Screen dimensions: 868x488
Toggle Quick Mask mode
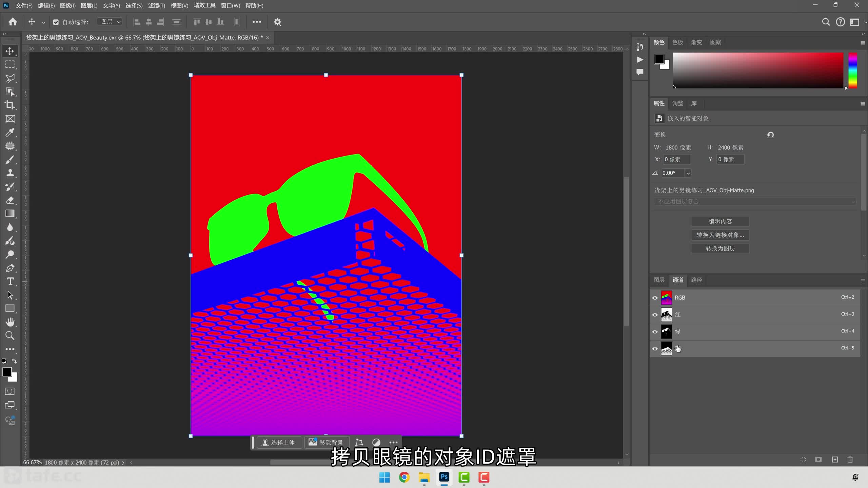tap(10, 391)
